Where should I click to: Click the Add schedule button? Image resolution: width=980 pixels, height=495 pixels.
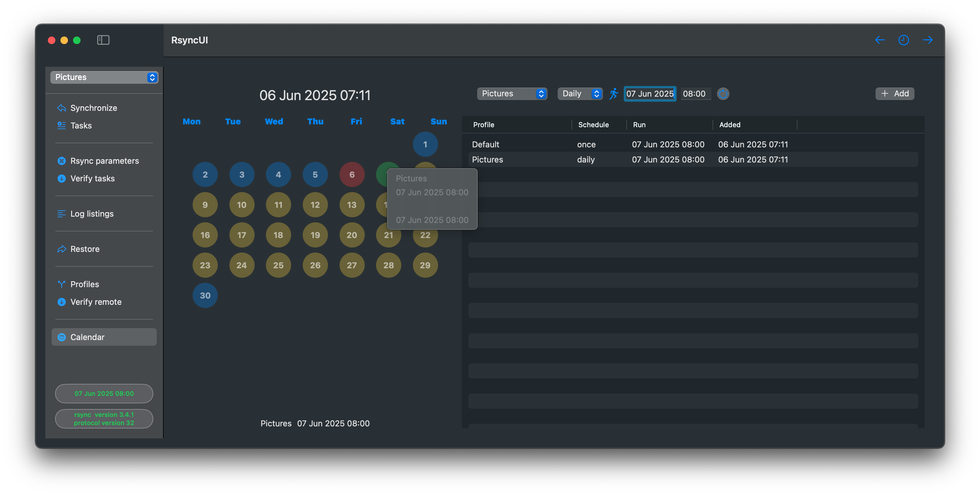point(894,94)
